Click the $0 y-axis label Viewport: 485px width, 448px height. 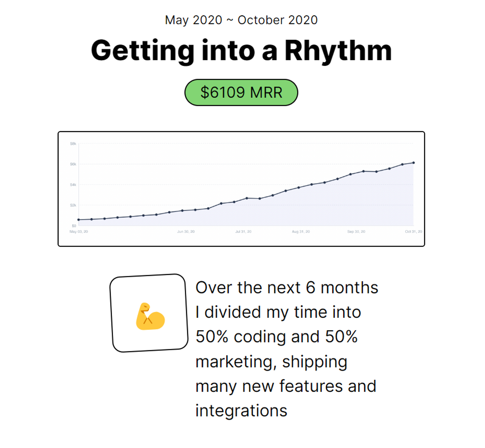coord(74,226)
